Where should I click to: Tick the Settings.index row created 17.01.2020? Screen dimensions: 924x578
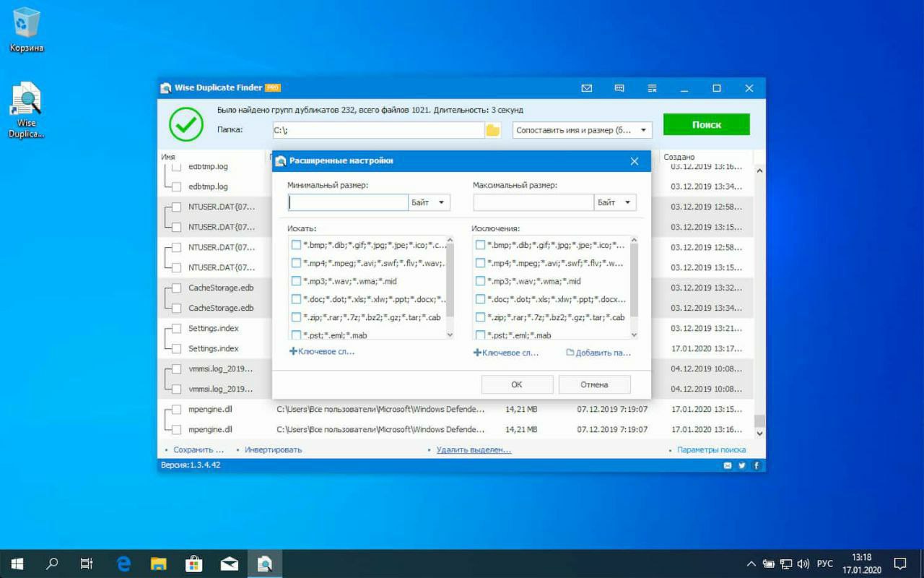click(x=176, y=348)
